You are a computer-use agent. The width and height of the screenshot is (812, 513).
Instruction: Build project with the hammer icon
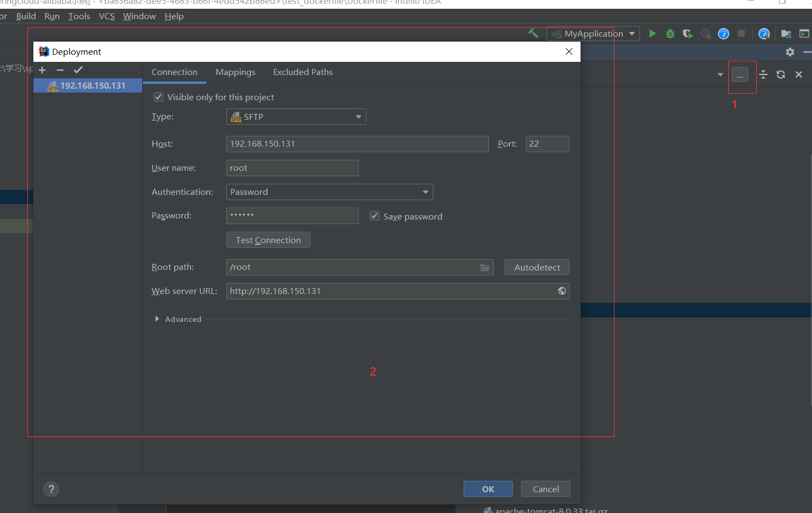(x=533, y=33)
